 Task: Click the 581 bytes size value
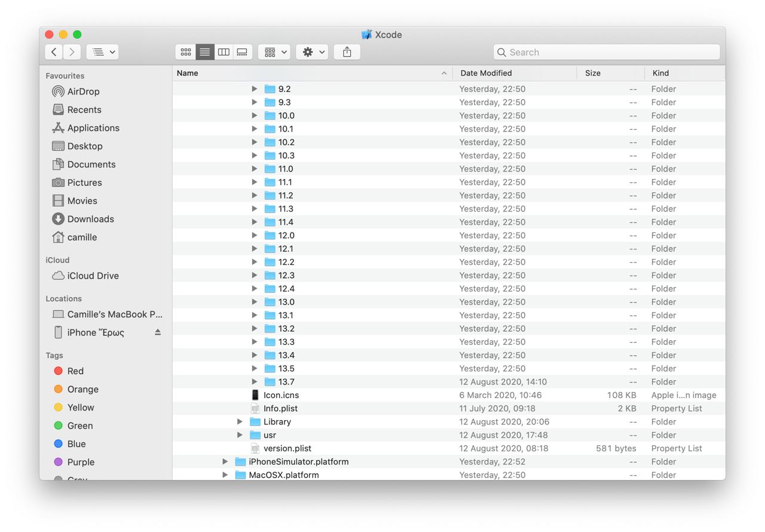[616, 448]
